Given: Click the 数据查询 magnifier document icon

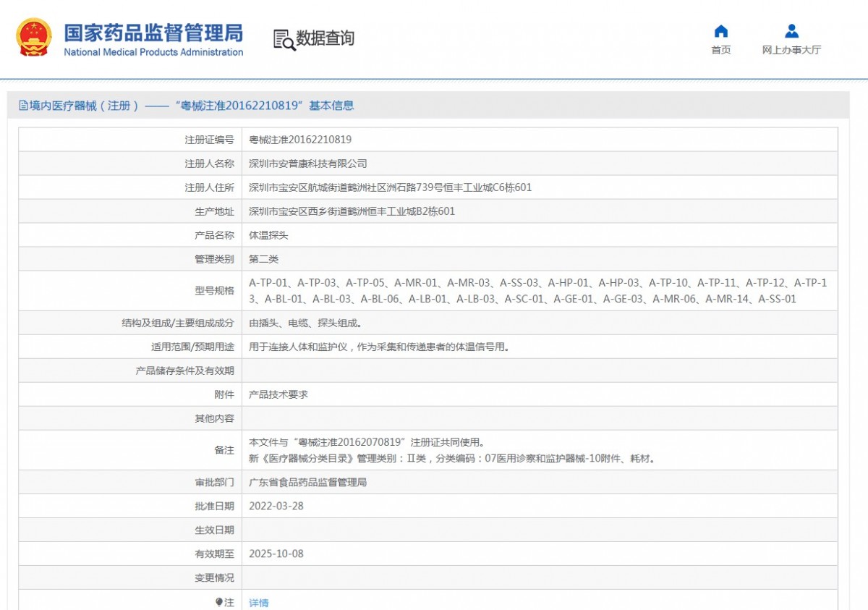Looking at the screenshot, I should (284, 39).
